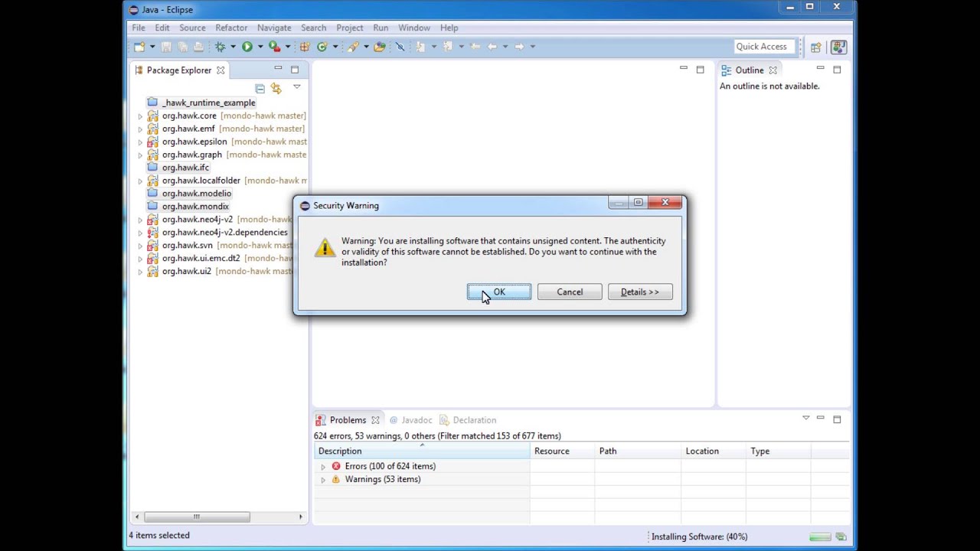Open the File menu

pyautogui.click(x=139, y=28)
